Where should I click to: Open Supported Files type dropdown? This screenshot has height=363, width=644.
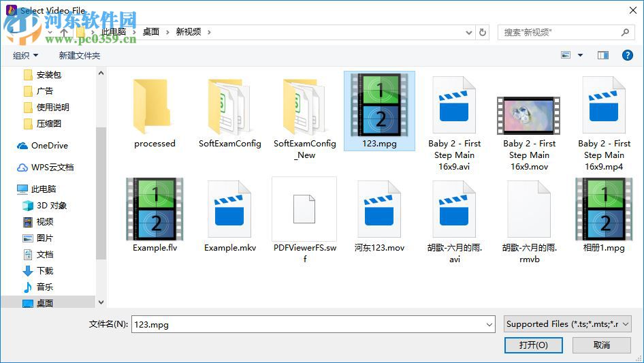coord(568,324)
